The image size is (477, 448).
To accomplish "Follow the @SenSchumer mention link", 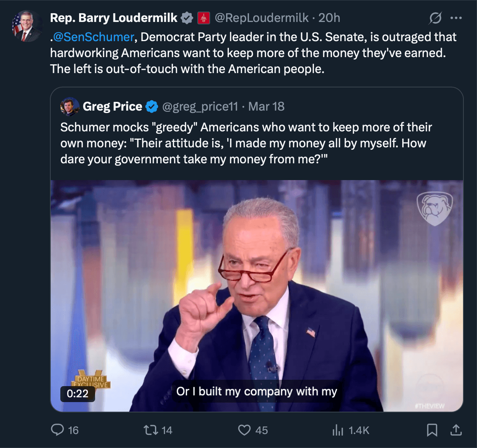I will [x=93, y=37].
